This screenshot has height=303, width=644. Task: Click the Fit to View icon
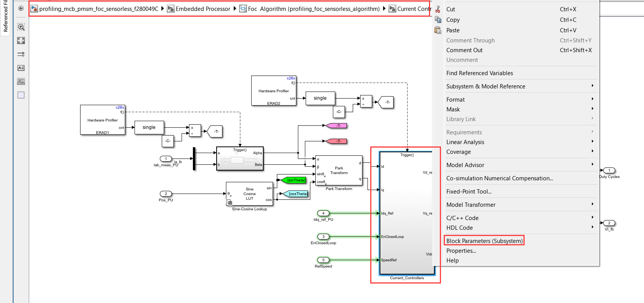coord(21,41)
